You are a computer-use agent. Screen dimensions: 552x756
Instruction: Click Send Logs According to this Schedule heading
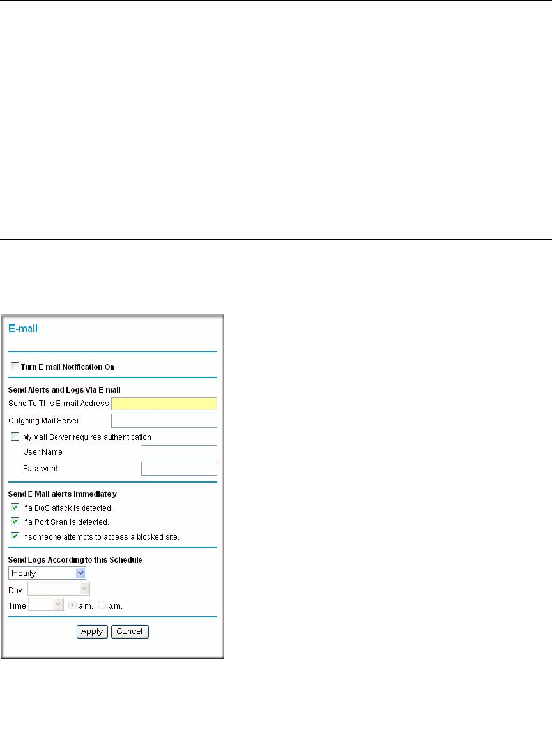tap(75, 560)
